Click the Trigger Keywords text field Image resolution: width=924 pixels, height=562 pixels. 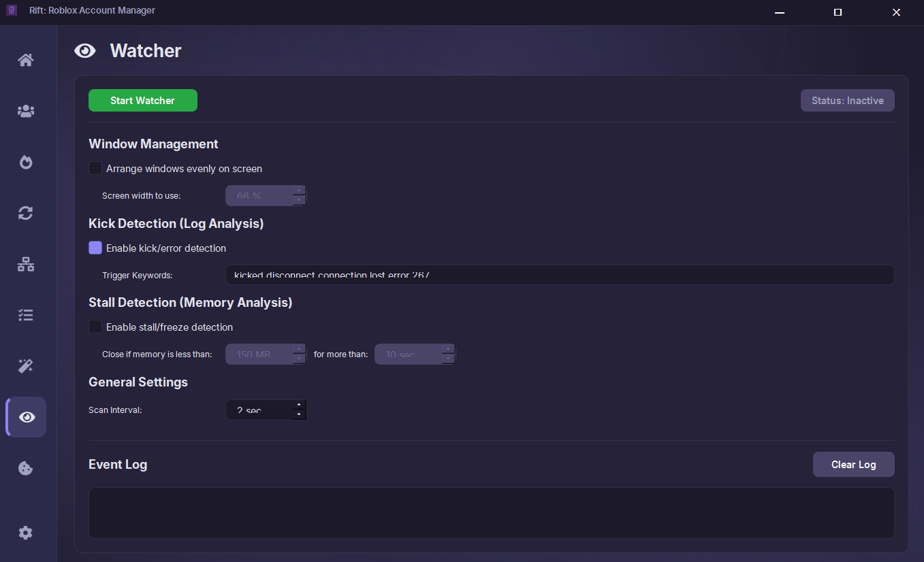(558, 275)
